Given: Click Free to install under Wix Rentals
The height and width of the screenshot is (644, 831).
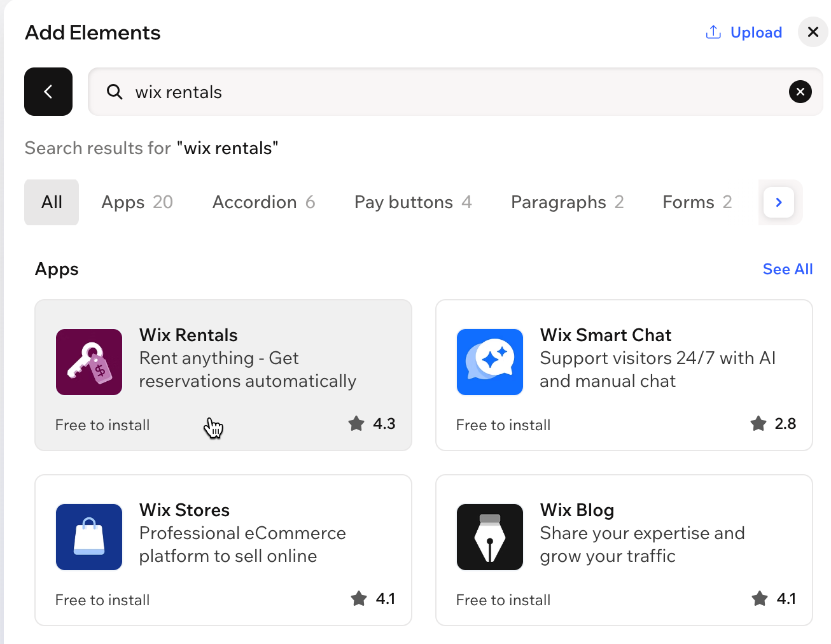Looking at the screenshot, I should point(102,425).
